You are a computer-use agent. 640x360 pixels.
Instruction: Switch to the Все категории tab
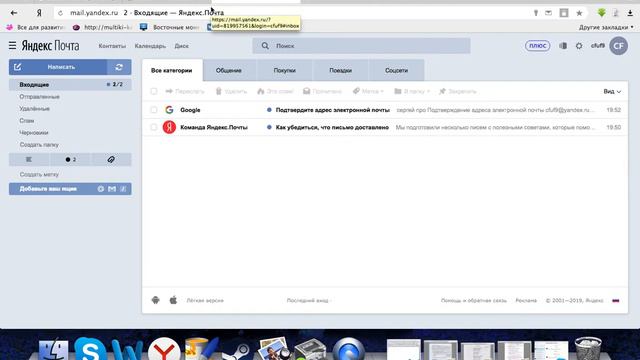point(172,70)
